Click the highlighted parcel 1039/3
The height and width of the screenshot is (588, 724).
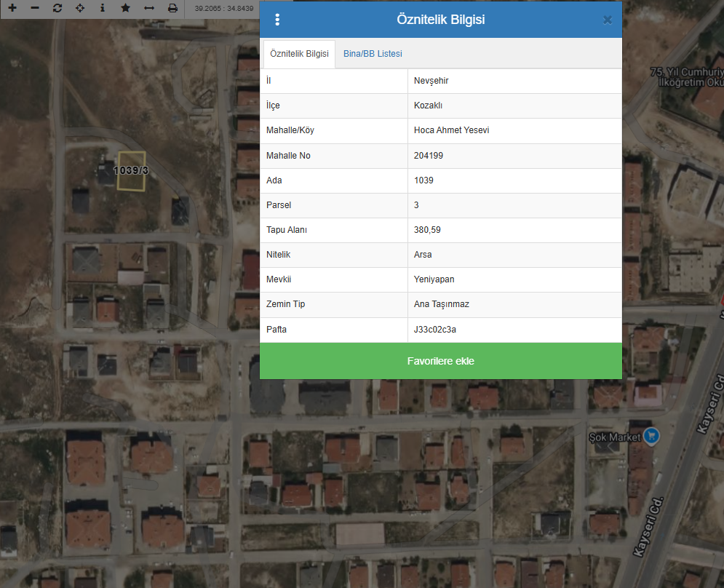131,171
